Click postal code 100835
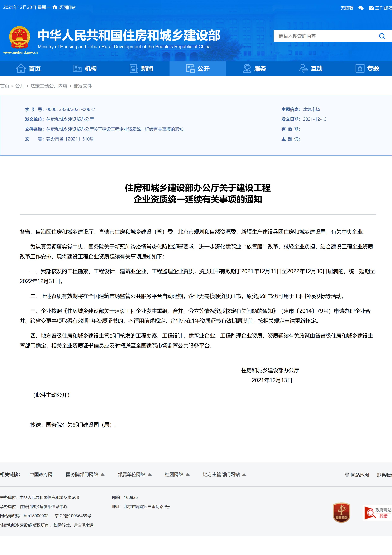392x555 pixels. tap(131, 497)
